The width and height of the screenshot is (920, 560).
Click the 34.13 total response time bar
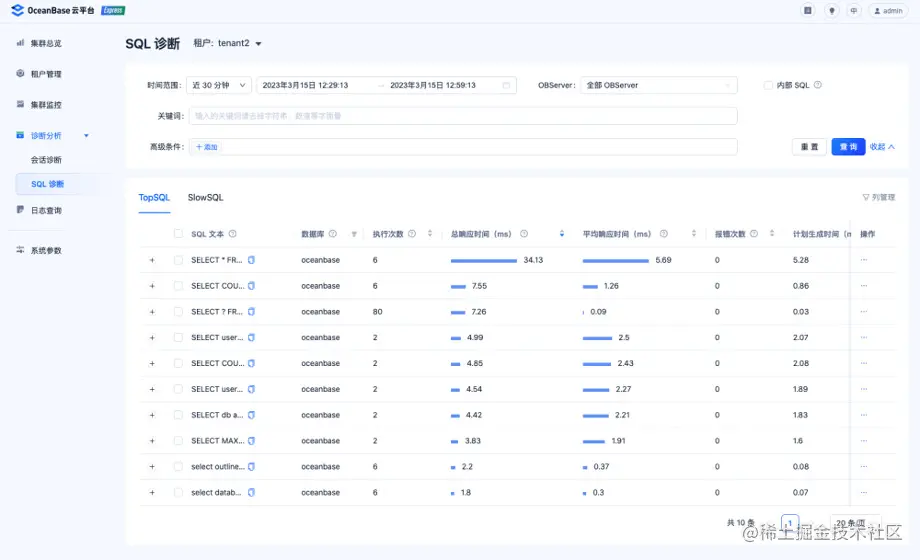[483, 261]
